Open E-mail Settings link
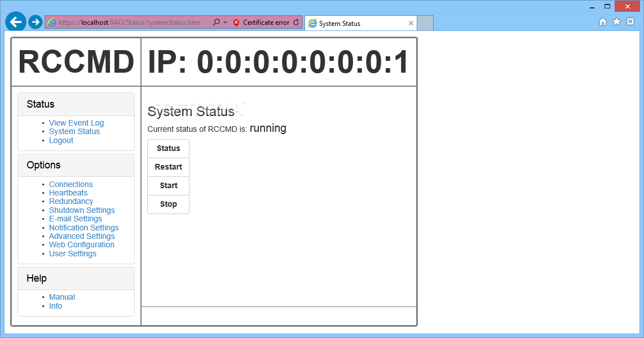The image size is (644, 338). (76, 219)
